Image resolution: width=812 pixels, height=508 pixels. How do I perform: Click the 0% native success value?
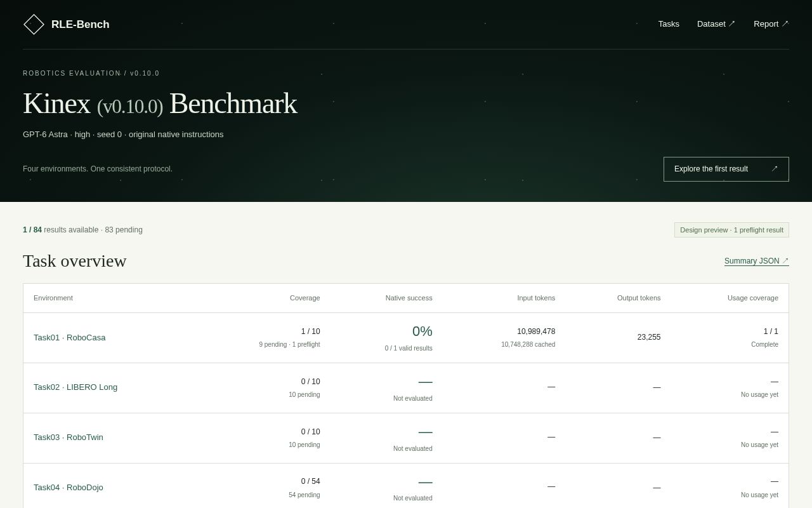[x=422, y=331]
